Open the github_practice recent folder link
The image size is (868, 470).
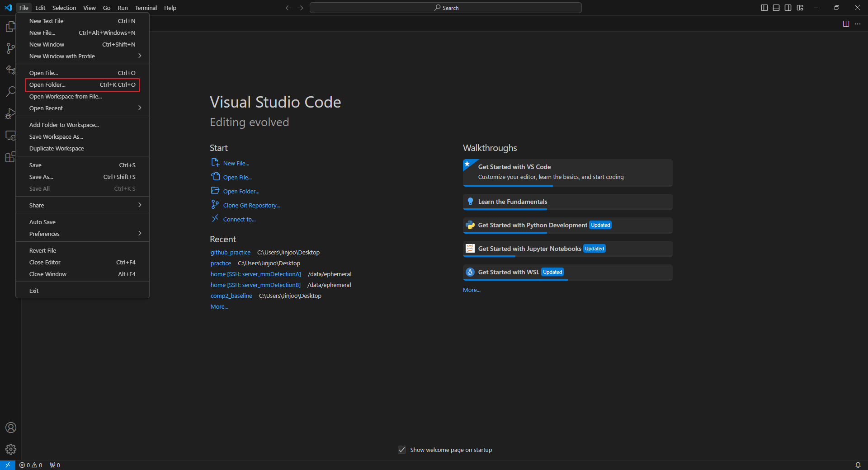(x=231, y=253)
